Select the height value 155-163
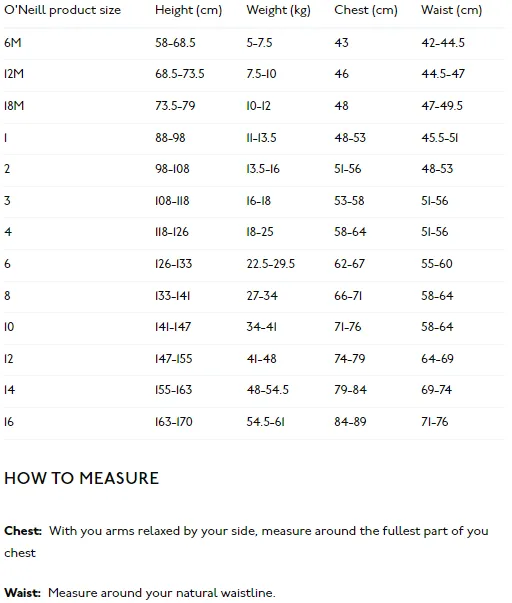Image resolution: width=512 pixels, height=603 pixels. (173, 390)
